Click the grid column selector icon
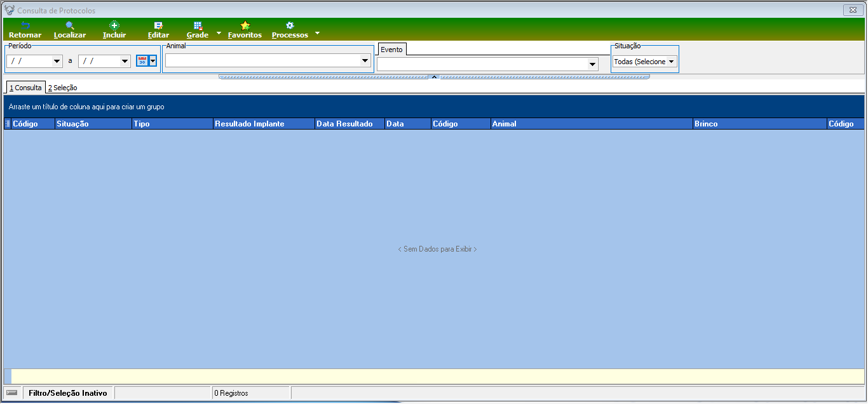868x404 pixels. [8, 124]
